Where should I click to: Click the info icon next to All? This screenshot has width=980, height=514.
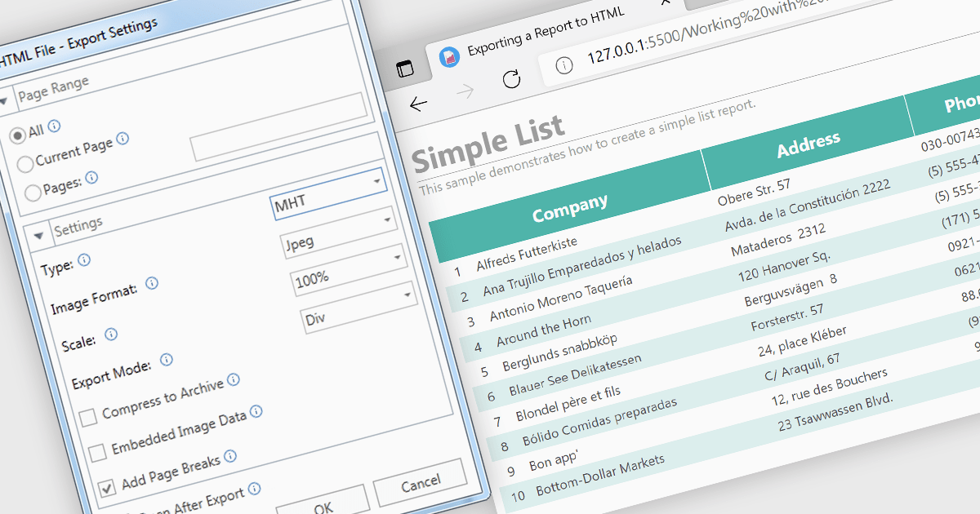coord(55,126)
